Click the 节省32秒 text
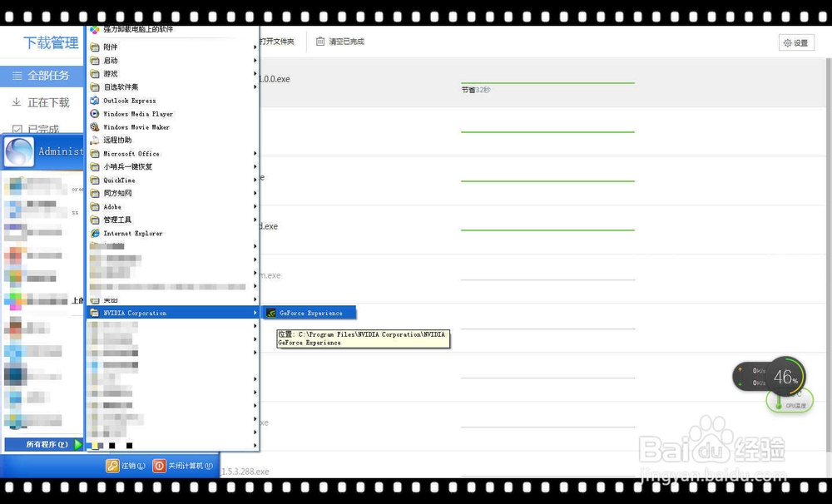The width and height of the screenshot is (832, 504). [475, 90]
